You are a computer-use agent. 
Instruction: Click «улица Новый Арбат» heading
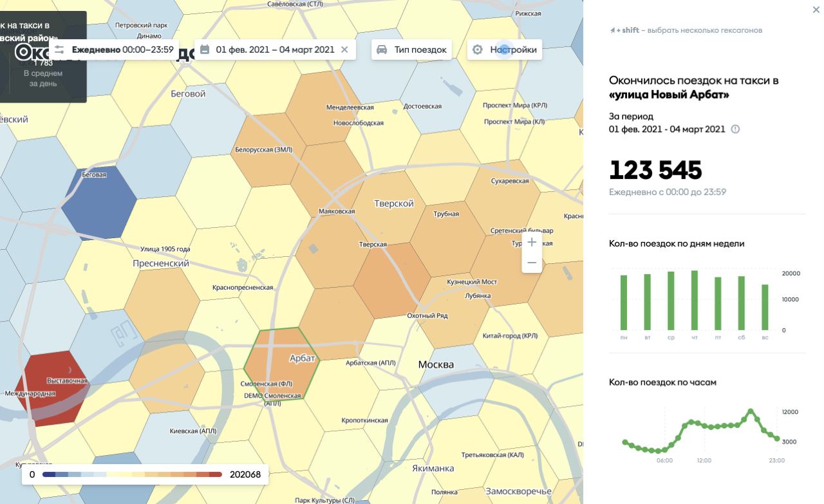669,95
